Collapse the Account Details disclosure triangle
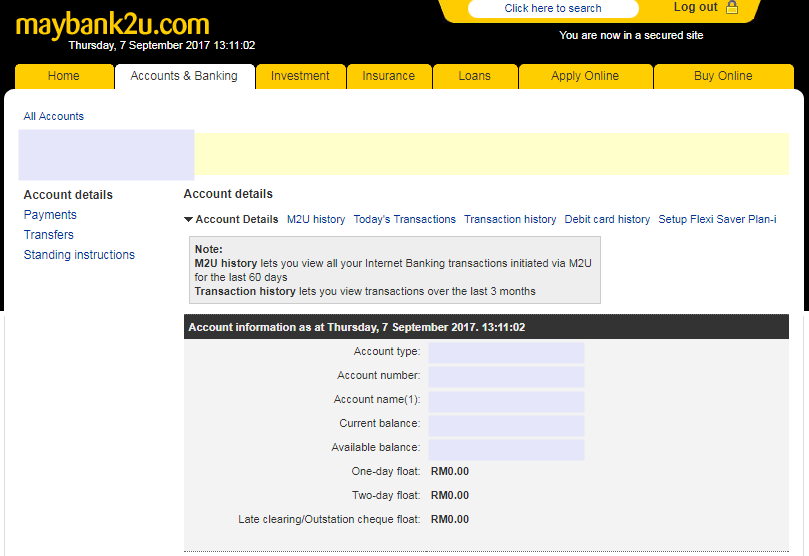Screen dimensions: 809x556 pos(188,220)
